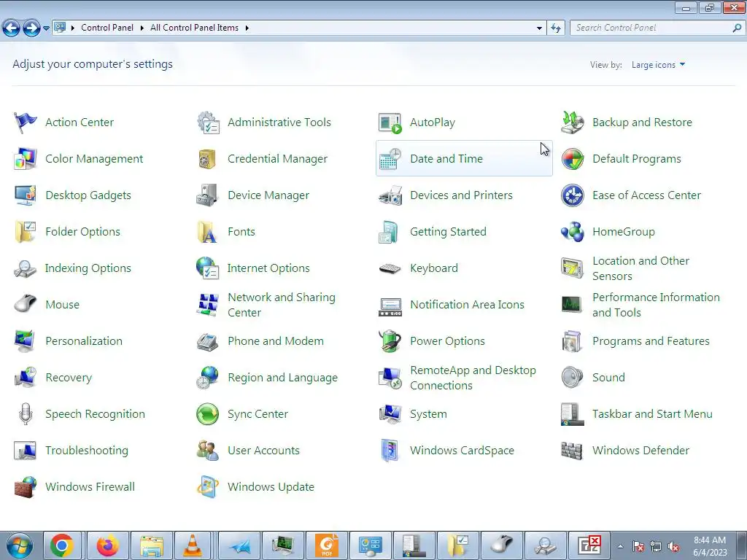Expand the address bar history dropdown arrow
Screen dimensions: 747x560
click(539, 28)
